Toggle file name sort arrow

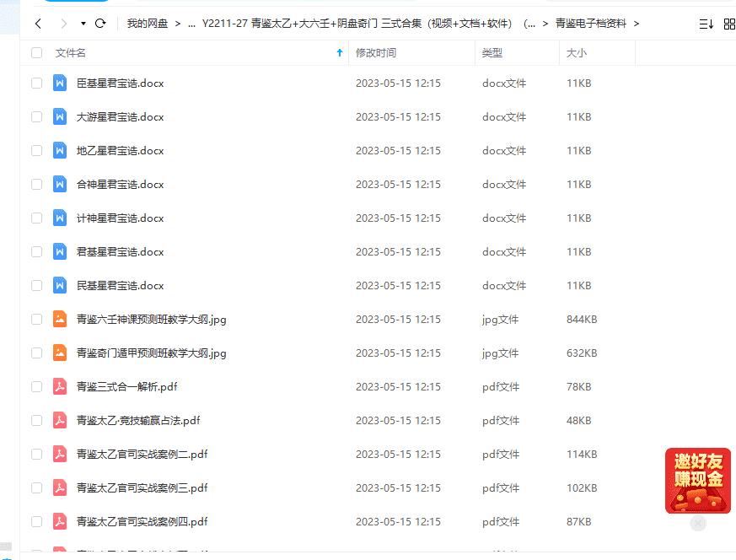click(340, 53)
